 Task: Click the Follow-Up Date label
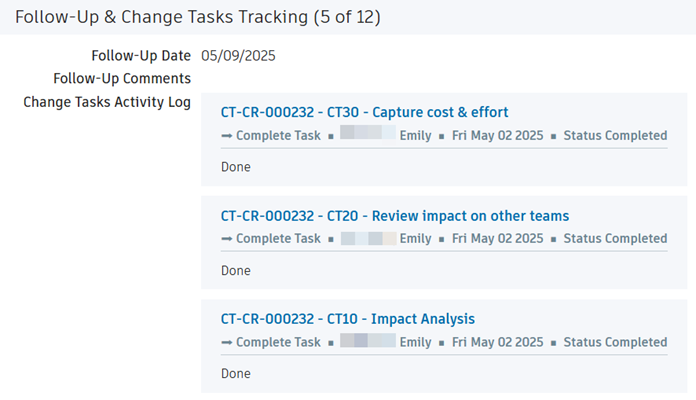click(140, 55)
